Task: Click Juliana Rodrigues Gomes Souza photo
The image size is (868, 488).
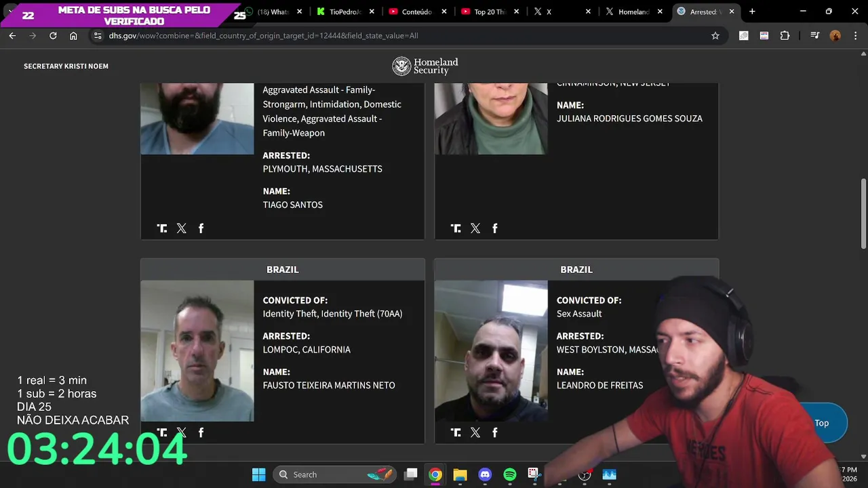Action: (491, 119)
